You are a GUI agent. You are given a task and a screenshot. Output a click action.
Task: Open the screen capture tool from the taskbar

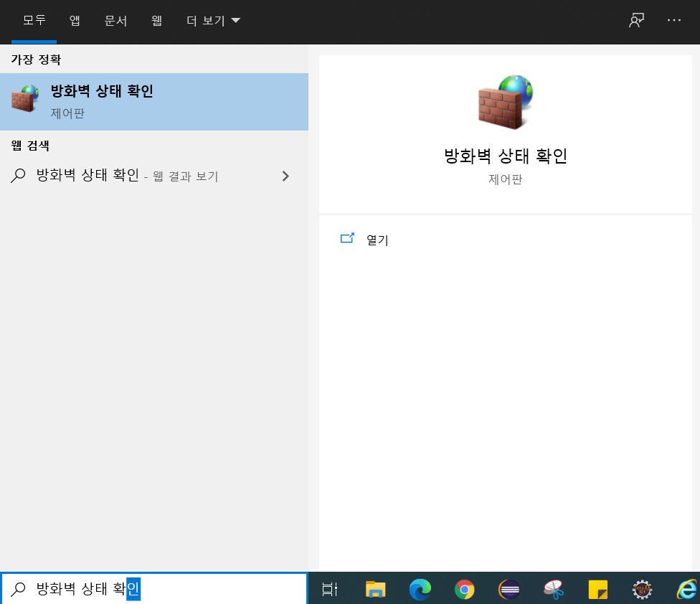pyautogui.click(x=554, y=589)
